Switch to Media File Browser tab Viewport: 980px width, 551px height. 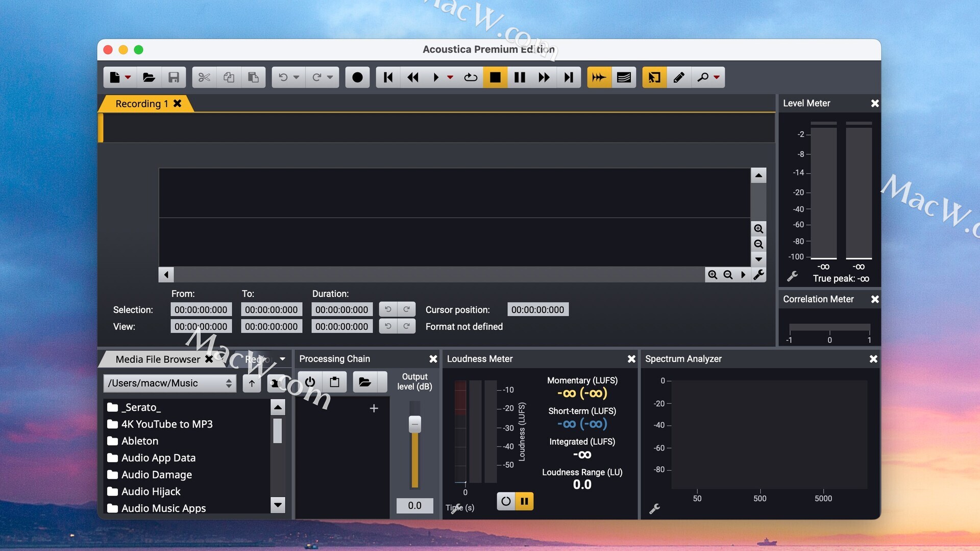tap(158, 359)
